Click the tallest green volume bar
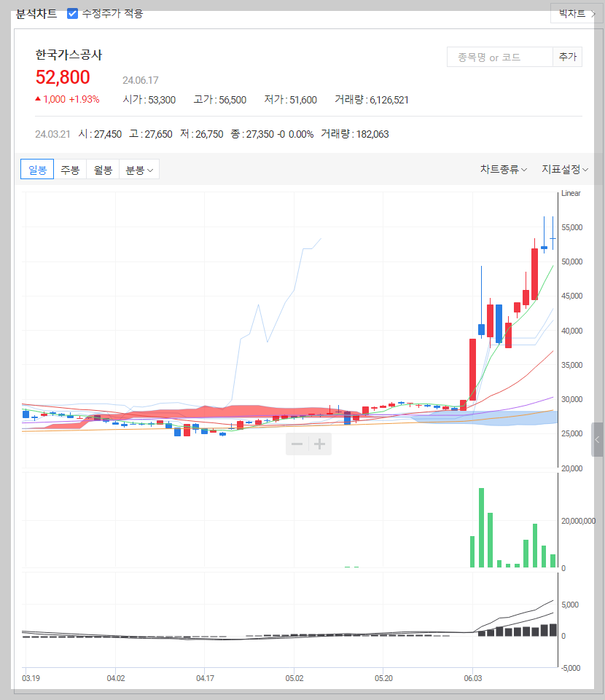The image size is (605, 700). coord(481,527)
